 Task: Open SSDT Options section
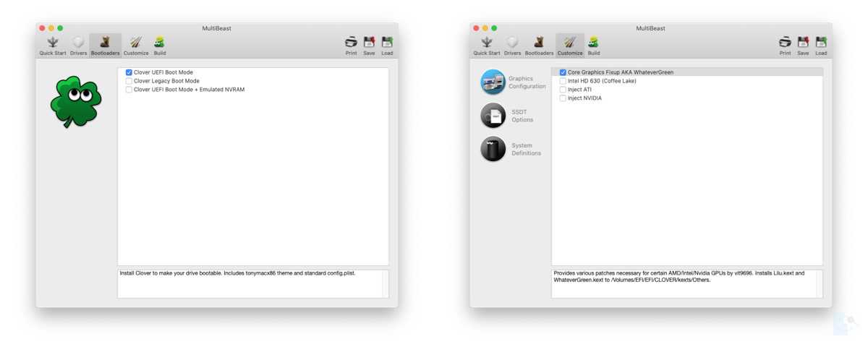click(x=493, y=116)
